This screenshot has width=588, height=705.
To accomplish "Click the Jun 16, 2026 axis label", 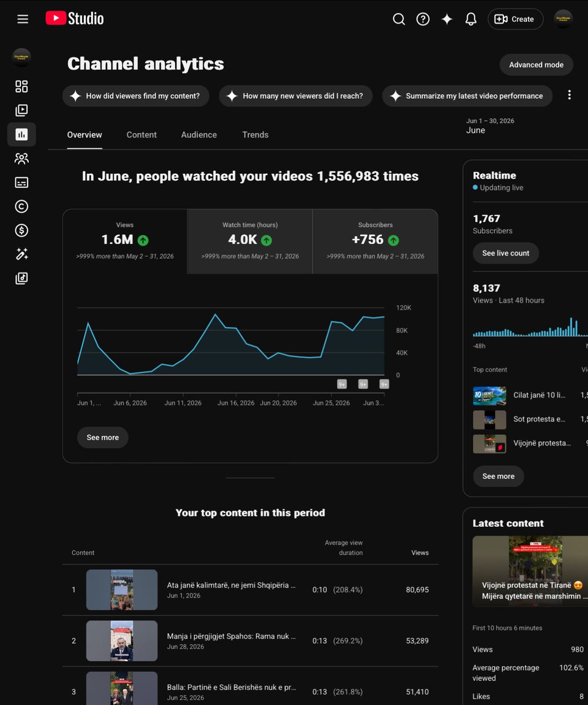I will pyautogui.click(x=236, y=403).
